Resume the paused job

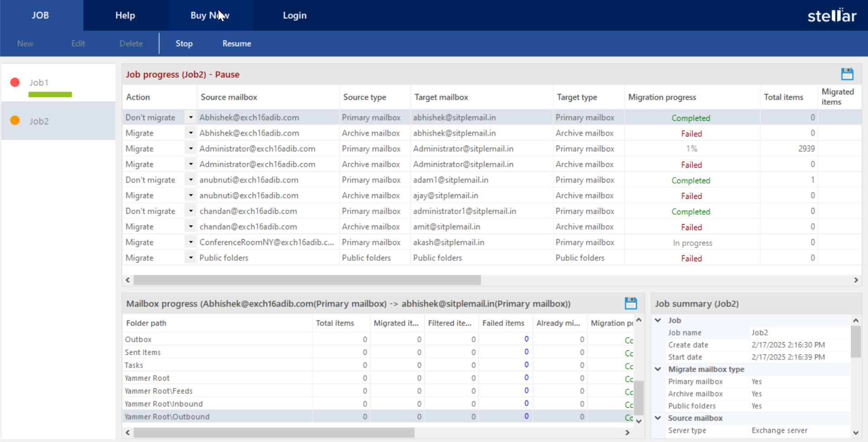pos(237,43)
